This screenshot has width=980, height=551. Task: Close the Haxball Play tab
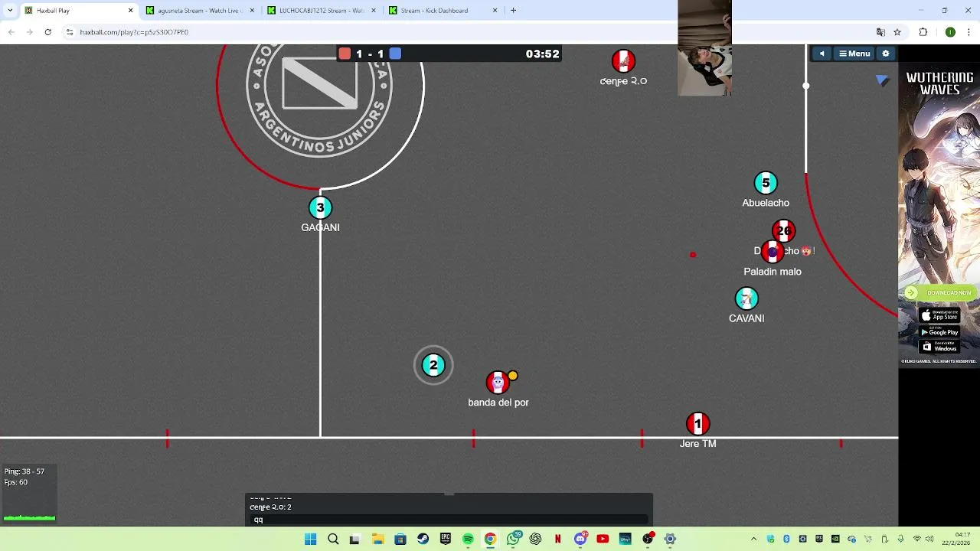[130, 11]
